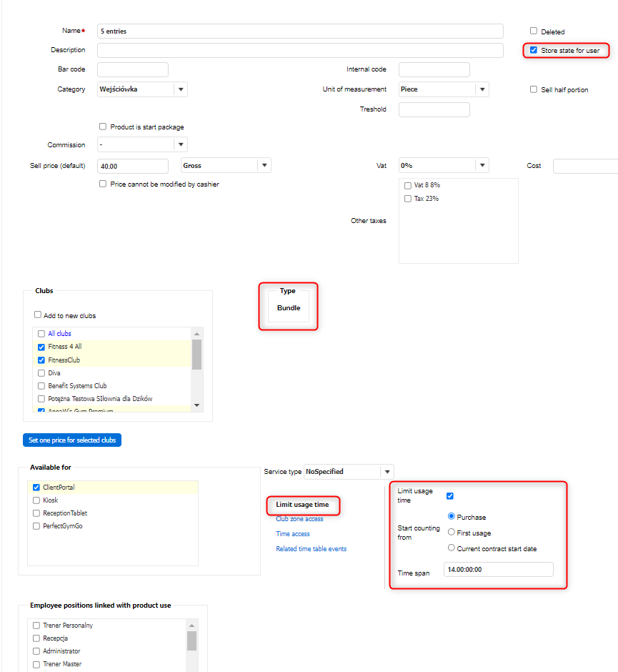Click the Name text field

pyautogui.click(x=300, y=31)
